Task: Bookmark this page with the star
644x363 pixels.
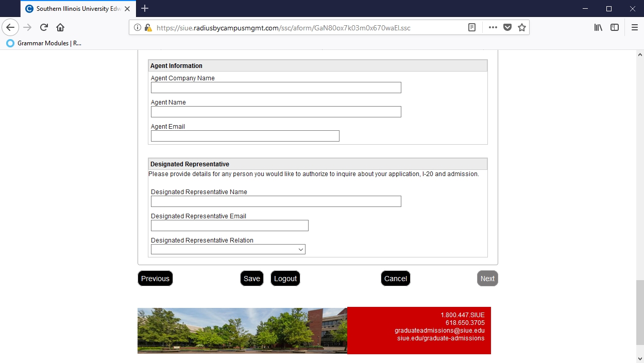Action: [522, 28]
